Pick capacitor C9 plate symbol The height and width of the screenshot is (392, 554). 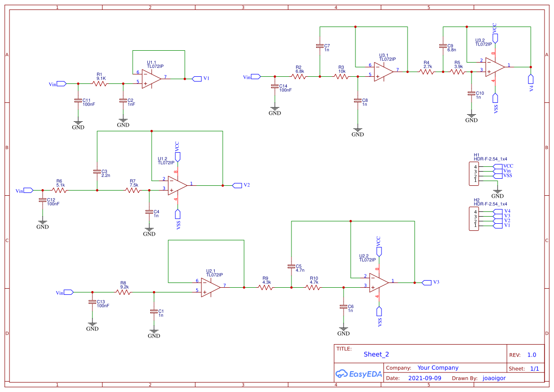coord(443,46)
